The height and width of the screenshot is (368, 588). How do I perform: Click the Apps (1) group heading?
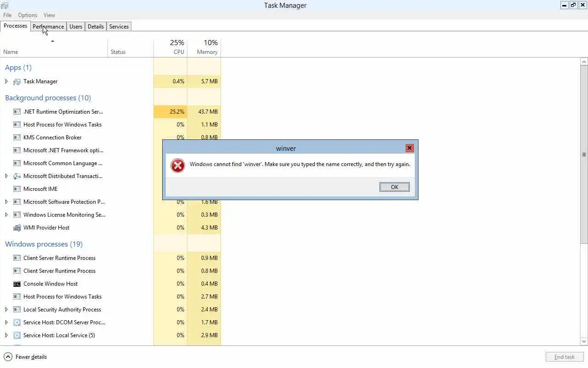(x=18, y=68)
